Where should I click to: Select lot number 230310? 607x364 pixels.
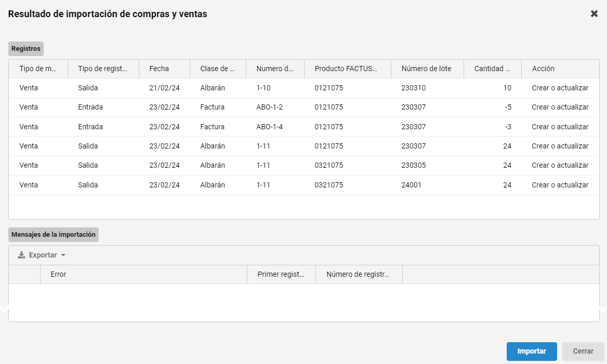tap(414, 88)
